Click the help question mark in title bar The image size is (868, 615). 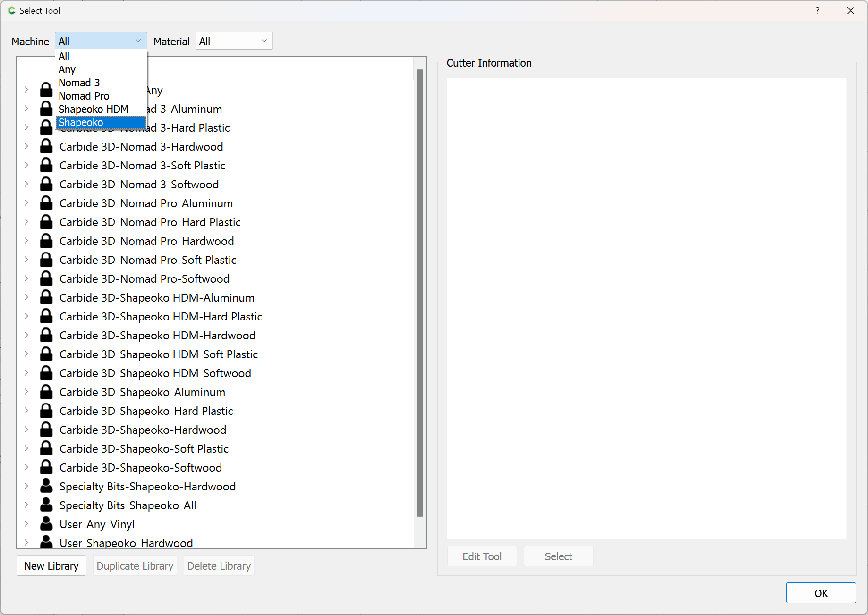point(817,11)
